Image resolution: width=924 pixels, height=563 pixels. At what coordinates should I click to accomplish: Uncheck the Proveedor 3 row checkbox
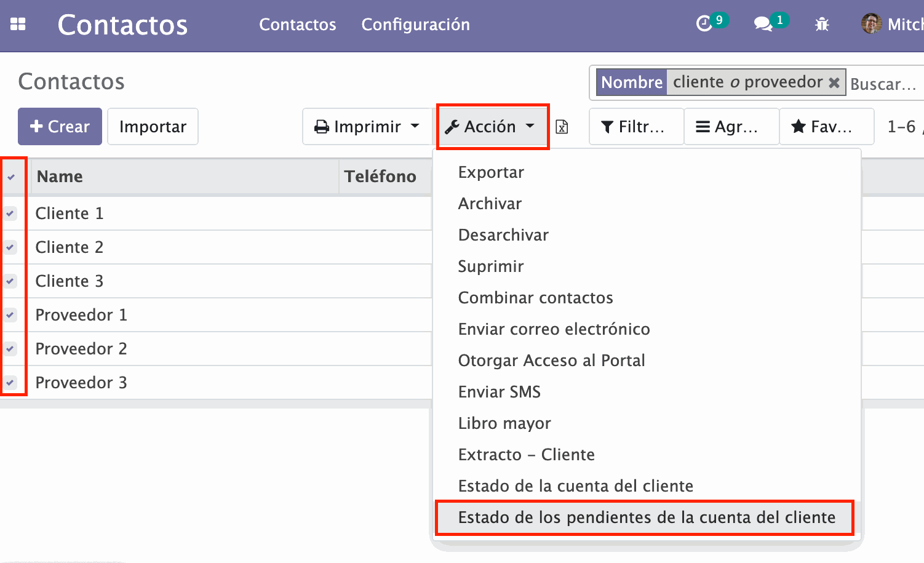click(10, 383)
